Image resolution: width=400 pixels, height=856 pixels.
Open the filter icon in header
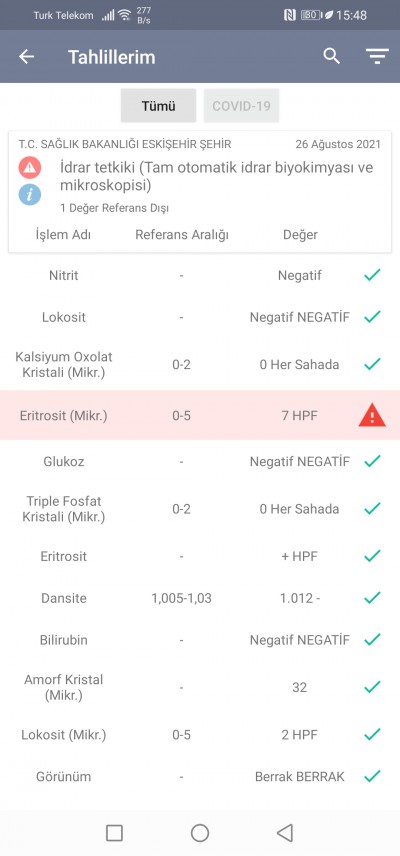coord(377,56)
